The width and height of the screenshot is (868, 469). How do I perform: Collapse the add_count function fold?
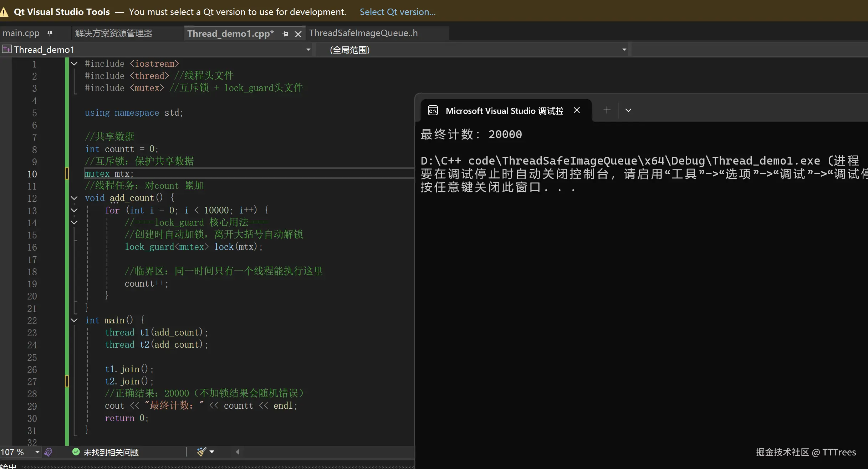[74, 198]
